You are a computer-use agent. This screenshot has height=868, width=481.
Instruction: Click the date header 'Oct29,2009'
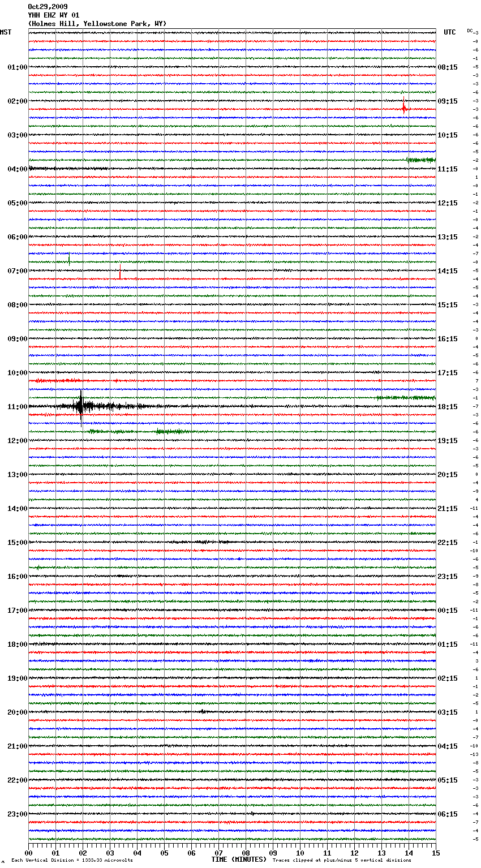tap(48, 7)
